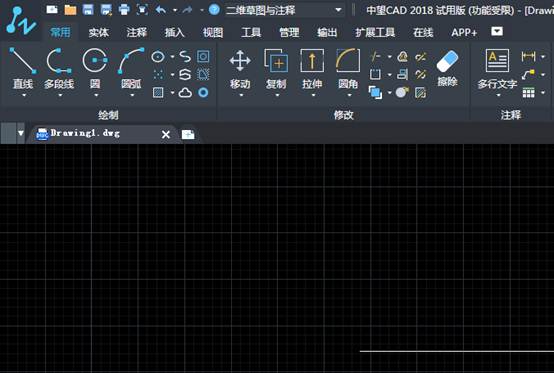
Task: Expand the arrow below 圆 tool
Action: pos(96,95)
